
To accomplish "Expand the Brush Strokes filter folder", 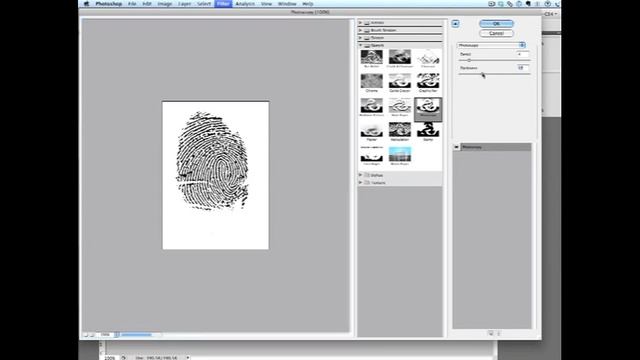I will coord(360,30).
